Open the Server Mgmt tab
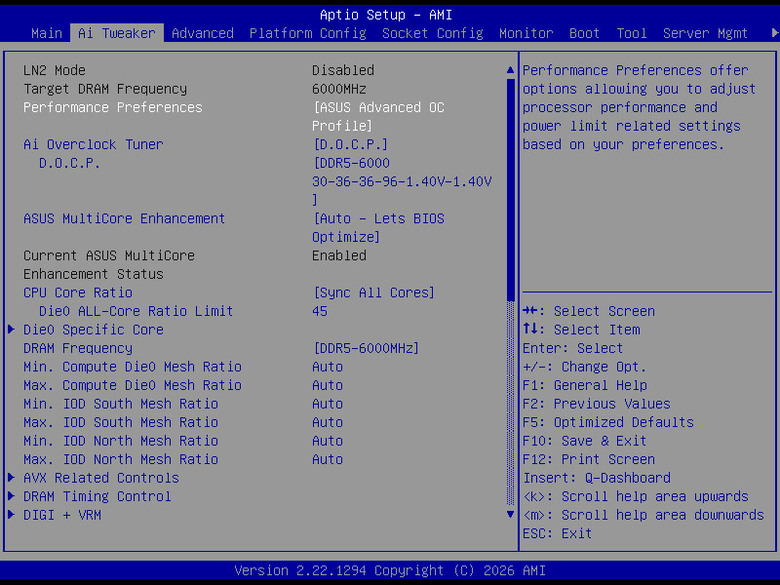The height and width of the screenshot is (585, 780). tap(705, 33)
